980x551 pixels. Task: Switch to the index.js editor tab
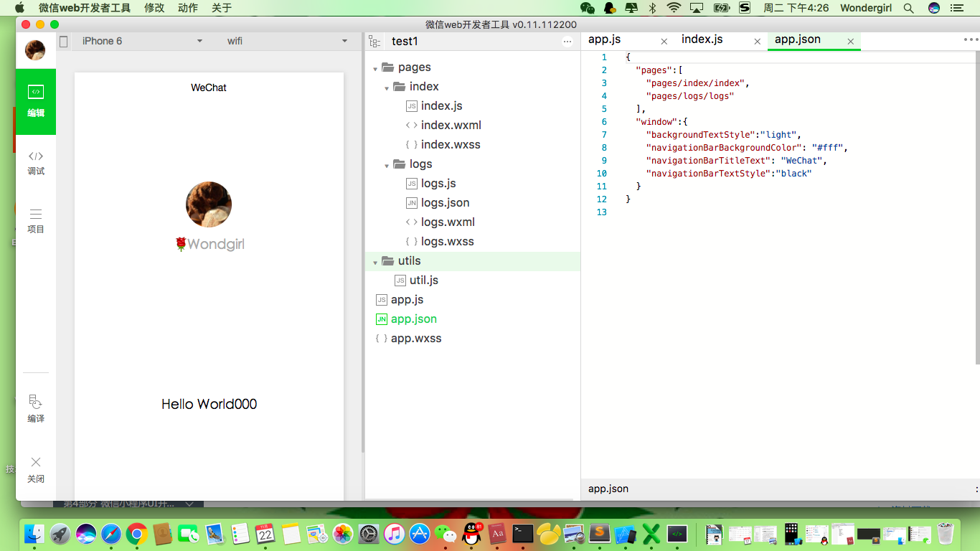[x=702, y=39]
